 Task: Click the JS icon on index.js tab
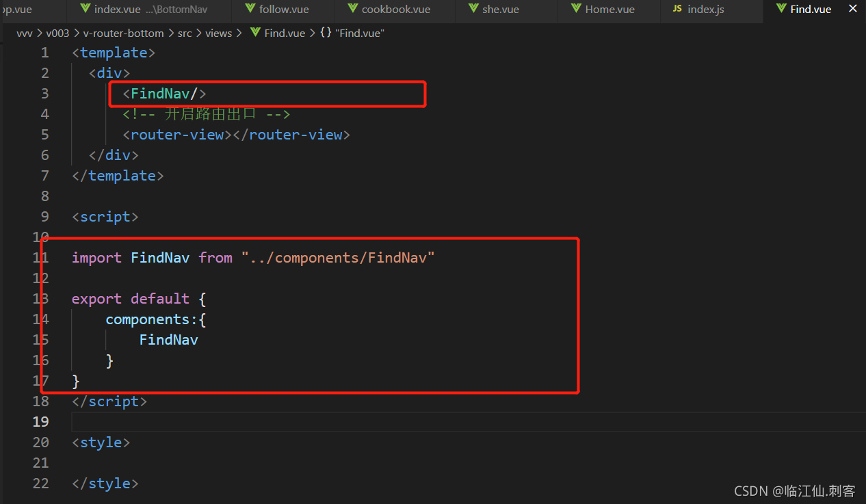(677, 9)
